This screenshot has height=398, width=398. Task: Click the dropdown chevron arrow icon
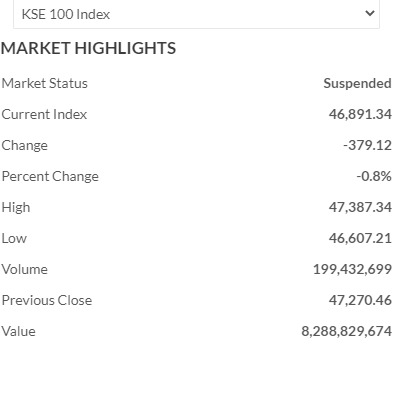tap(370, 13)
